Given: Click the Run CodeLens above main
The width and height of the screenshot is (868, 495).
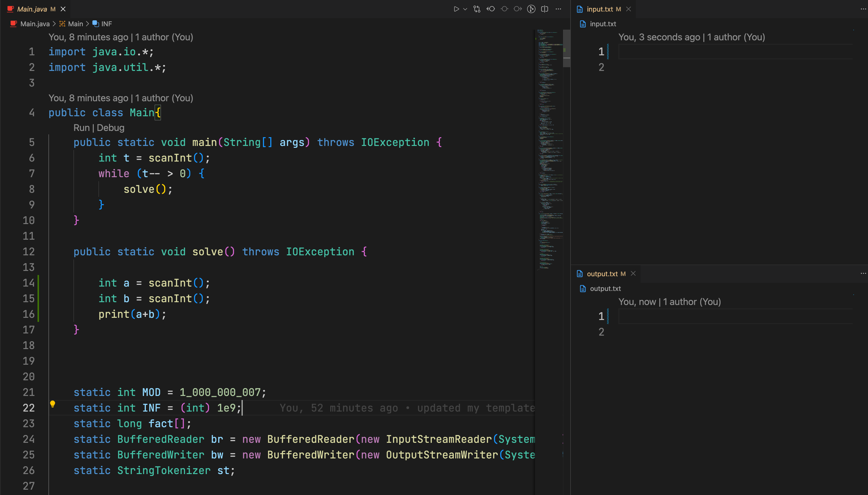Looking at the screenshot, I should point(81,128).
